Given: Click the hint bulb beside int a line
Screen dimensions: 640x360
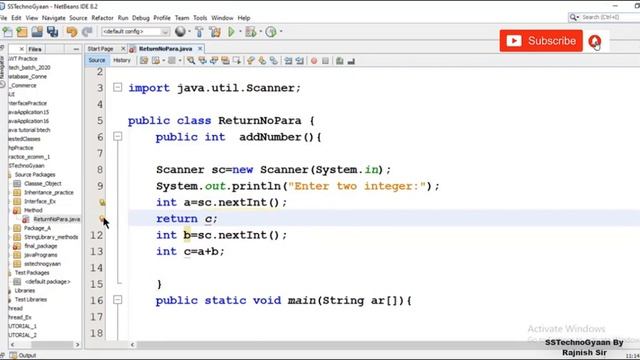Looking at the screenshot, I should pyautogui.click(x=102, y=202).
